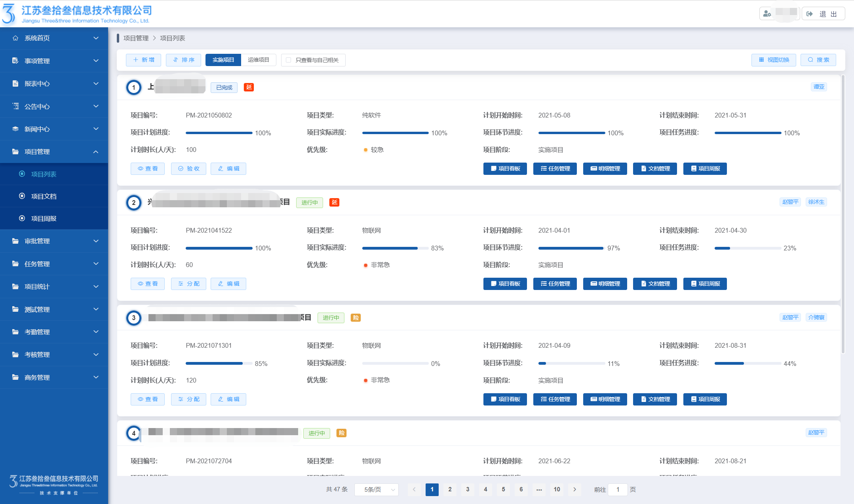
Task: Click the 排序 sort icon button
Action: pyautogui.click(x=176, y=60)
